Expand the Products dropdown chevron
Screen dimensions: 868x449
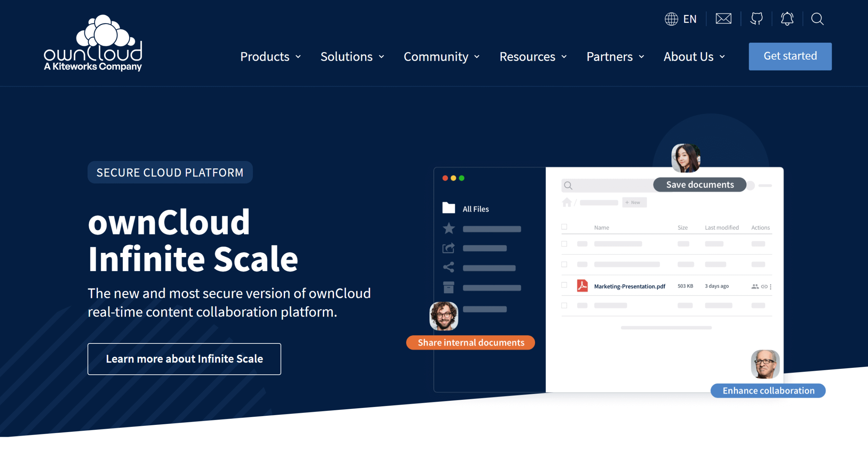[298, 57]
